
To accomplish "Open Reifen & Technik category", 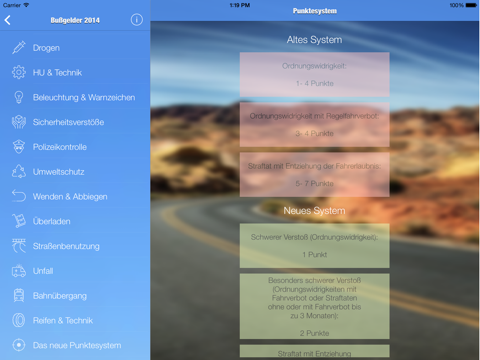I will point(75,320).
